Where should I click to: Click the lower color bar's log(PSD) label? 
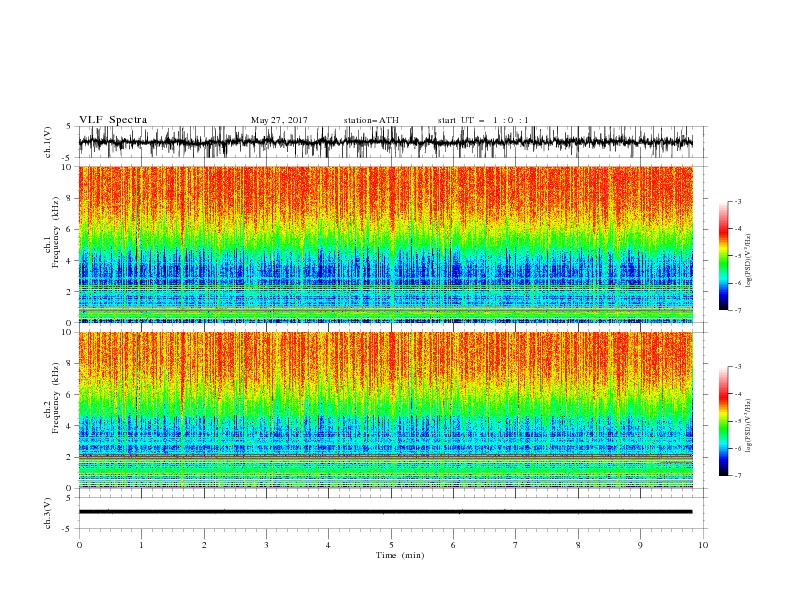pyautogui.click(x=749, y=426)
